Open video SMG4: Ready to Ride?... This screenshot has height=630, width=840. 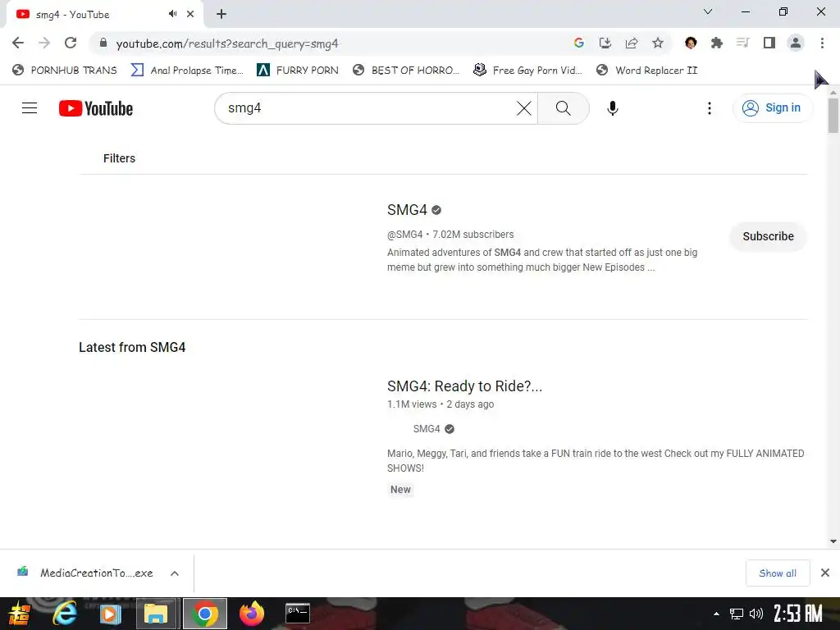(464, 386)
